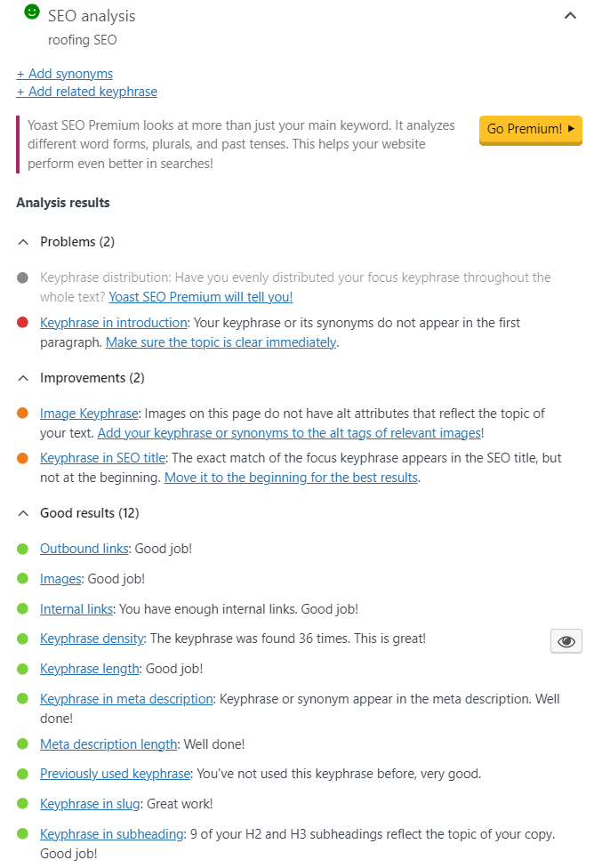
Task: Toggle the eye icon to highlight keyphrase matches
Action: pyautogui.click(x=566, y=641)
